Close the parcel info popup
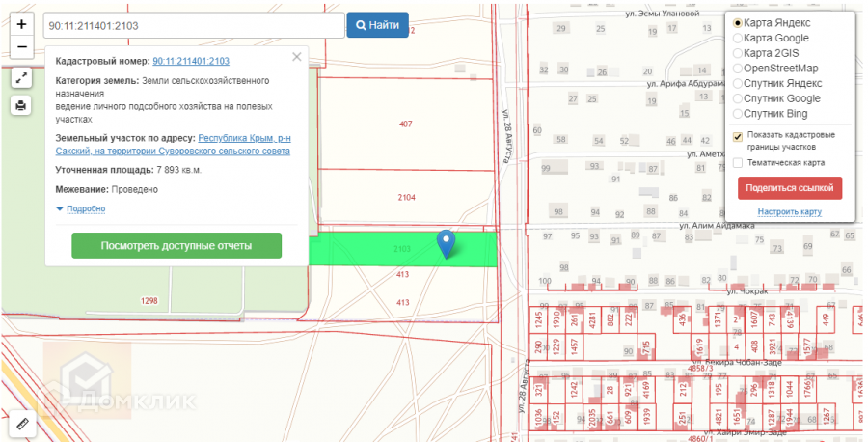The height and width of the screenshot is (442, 868). [297, 57]
